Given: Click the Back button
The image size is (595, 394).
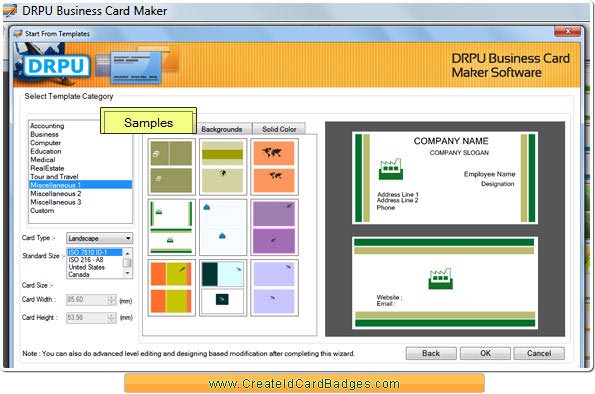Looking at the screenshot, I should (x=431, y=353).
